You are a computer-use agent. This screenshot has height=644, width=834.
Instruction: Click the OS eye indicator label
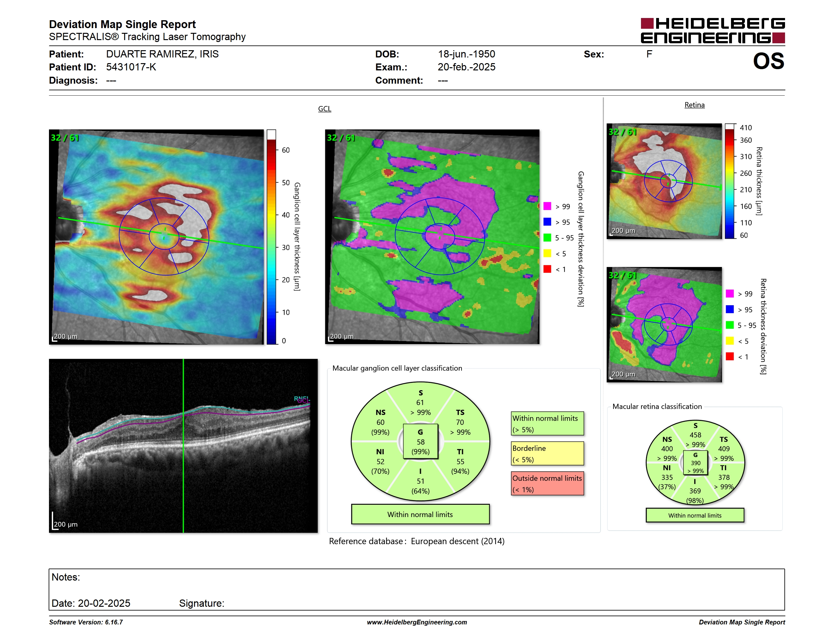pyautogui.click(x=768, y=61)
